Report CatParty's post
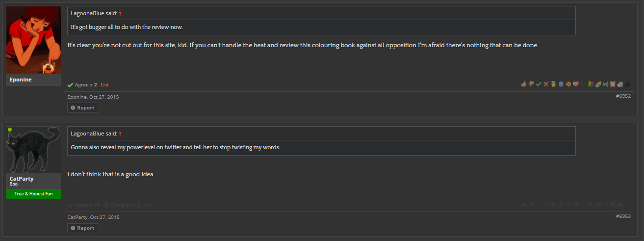This screenshot has height=241, width=644. coord(82,228)
